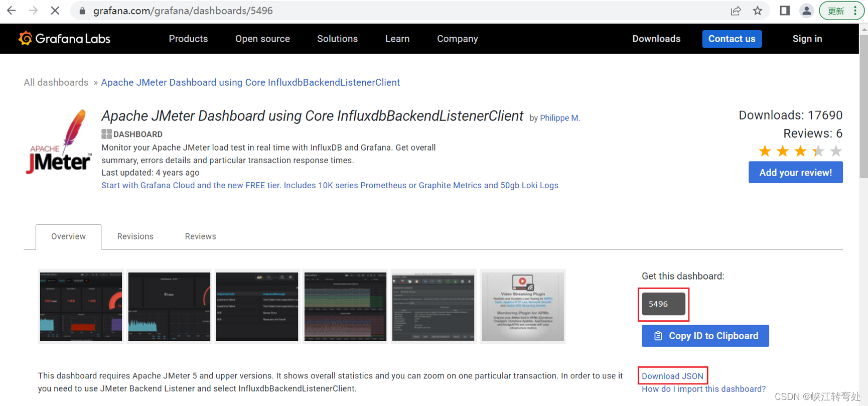Screen dimensions: 868x406
Task: Click the dashboard grid icon beside DASHBOARD
Action: (x=106, y=134)
